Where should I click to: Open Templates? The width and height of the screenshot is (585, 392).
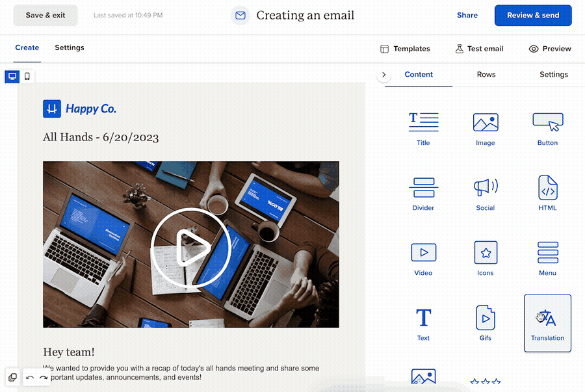[405, 49]
